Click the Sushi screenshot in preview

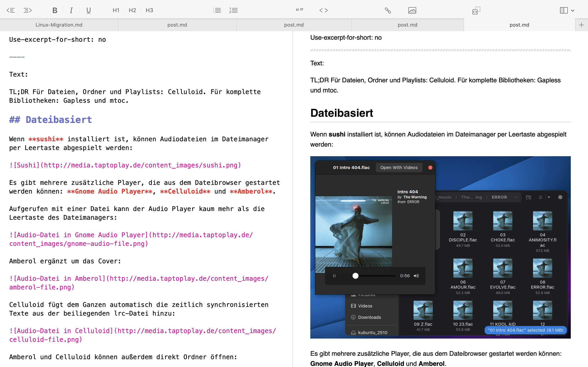coord(440,247)
